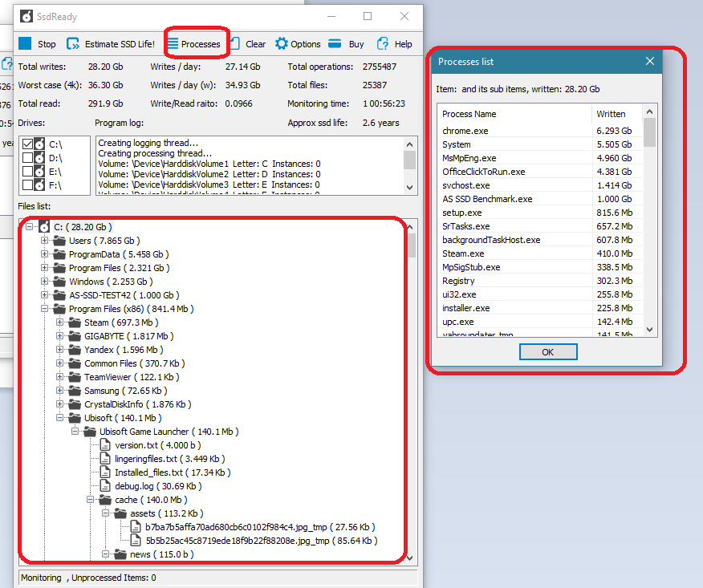Viewport: 703px width, 588px height.
Task: Click the C:\ drive icon in Drives list
Action: (39, 144)
